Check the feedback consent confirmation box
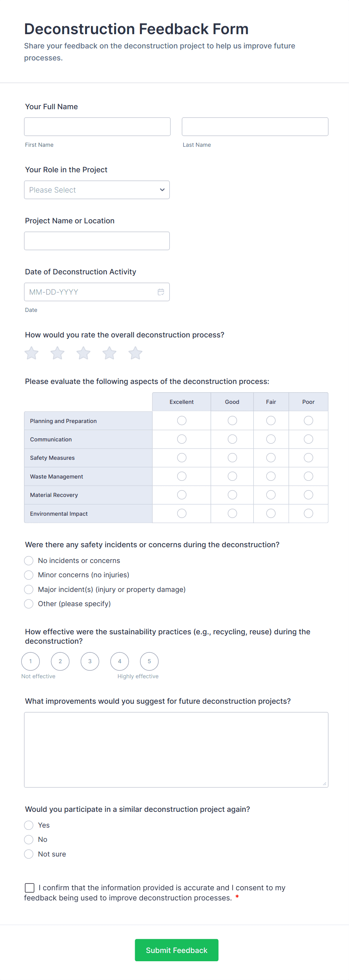349x980 pixels. [x=29, y=888]
